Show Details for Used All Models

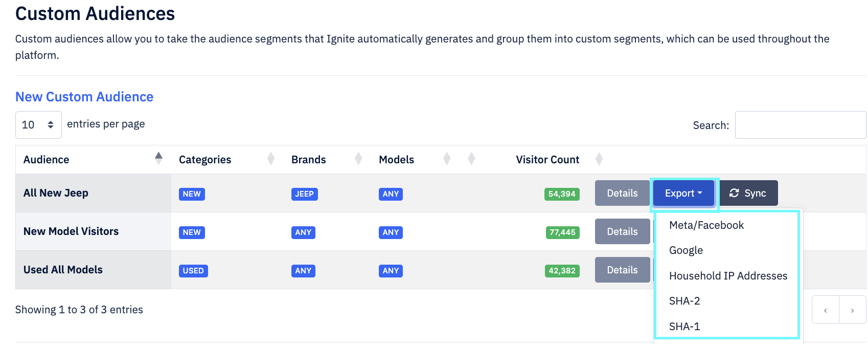coord(622,270)
